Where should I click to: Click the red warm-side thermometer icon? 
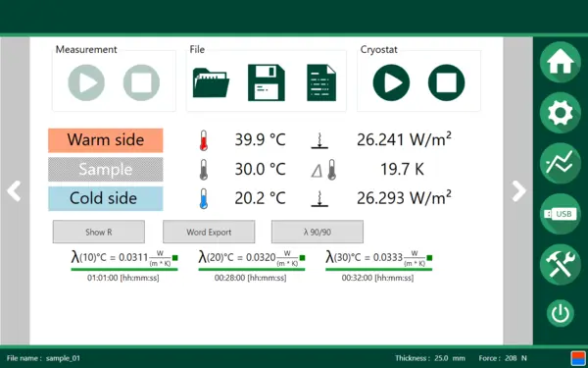click(x=203, y=140)
